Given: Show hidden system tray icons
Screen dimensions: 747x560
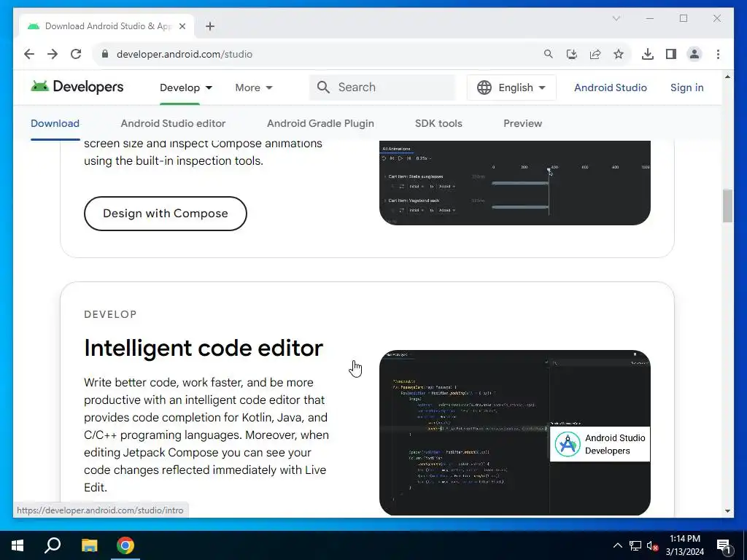Looking at the screenshot, I should pyautogui.click(x=617, y=545).
